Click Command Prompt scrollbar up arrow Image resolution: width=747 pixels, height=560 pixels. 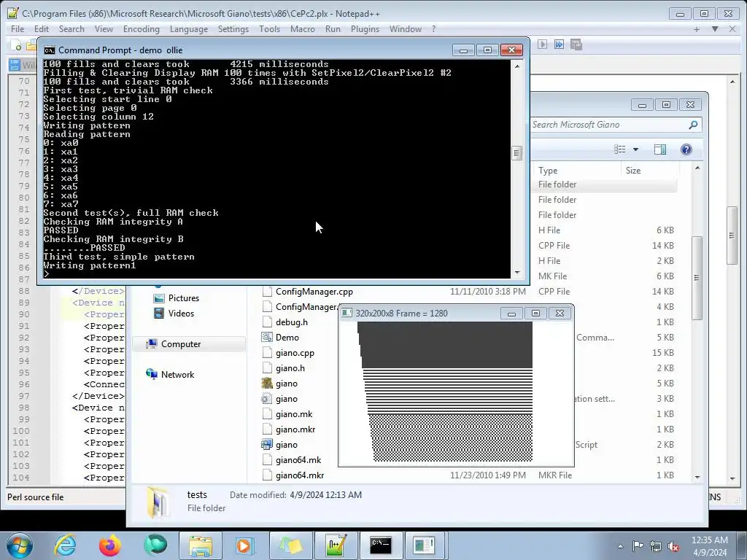[x=517, y=66]
